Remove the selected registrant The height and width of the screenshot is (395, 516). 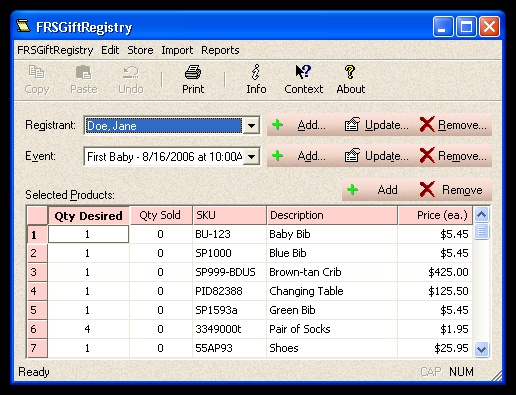click(453, 125)
